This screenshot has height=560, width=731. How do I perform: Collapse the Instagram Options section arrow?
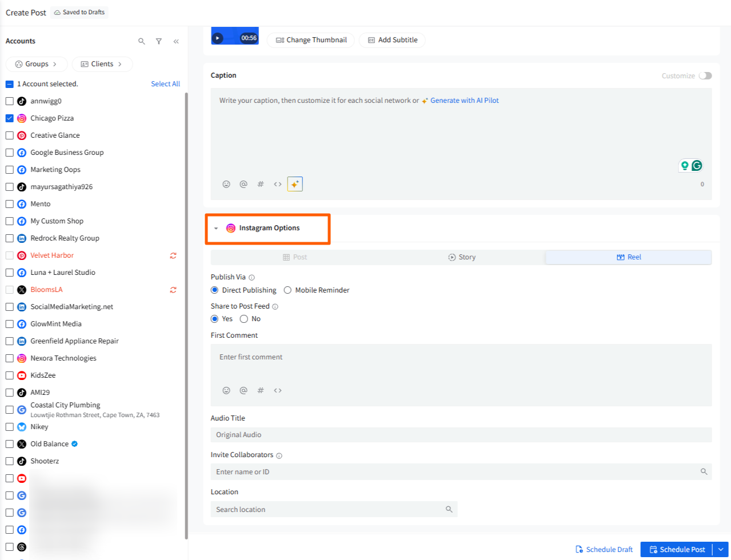point(216,229)
